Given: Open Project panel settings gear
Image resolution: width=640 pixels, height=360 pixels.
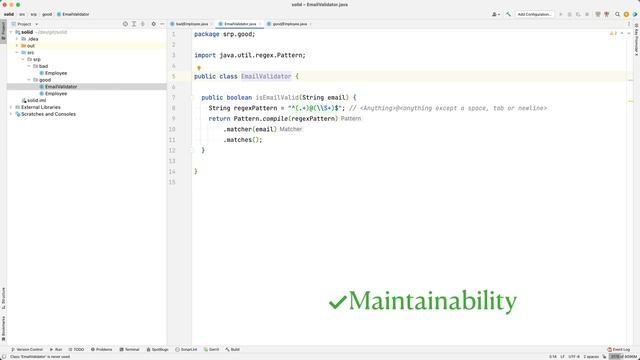Looking at the screenshot, I should (x=153, y=24).
